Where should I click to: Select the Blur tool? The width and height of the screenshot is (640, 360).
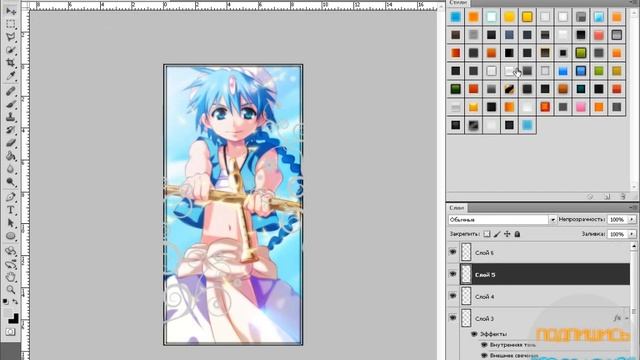tap(11, 169)
